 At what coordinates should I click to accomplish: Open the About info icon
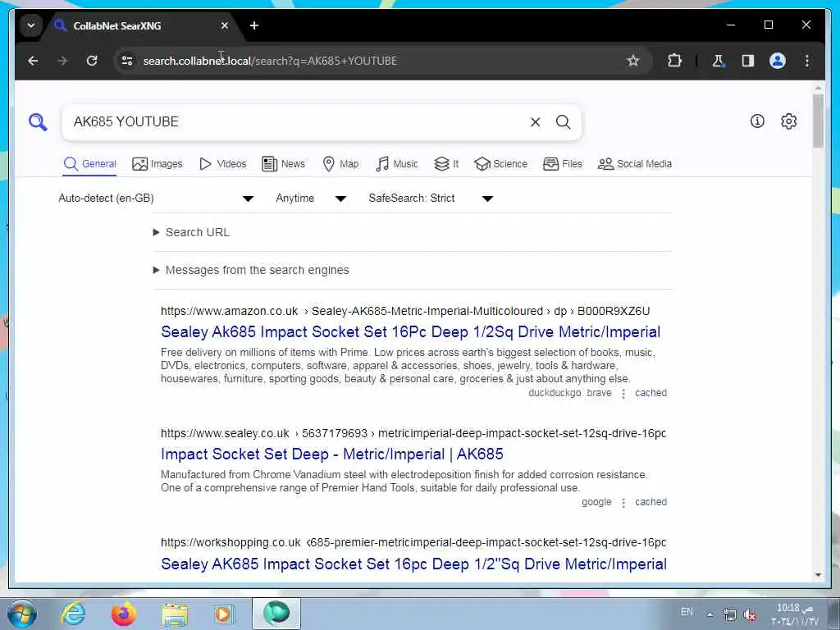point(757,121)
